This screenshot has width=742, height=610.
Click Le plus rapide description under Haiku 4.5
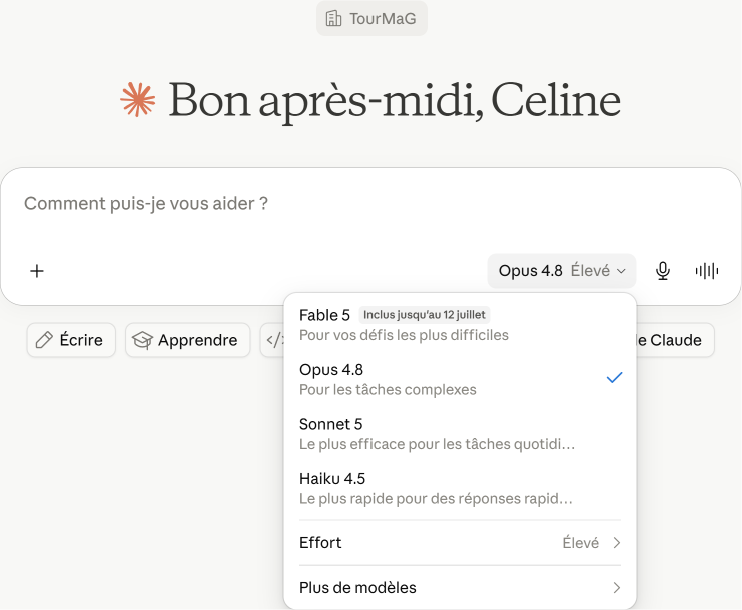(436, 498)
